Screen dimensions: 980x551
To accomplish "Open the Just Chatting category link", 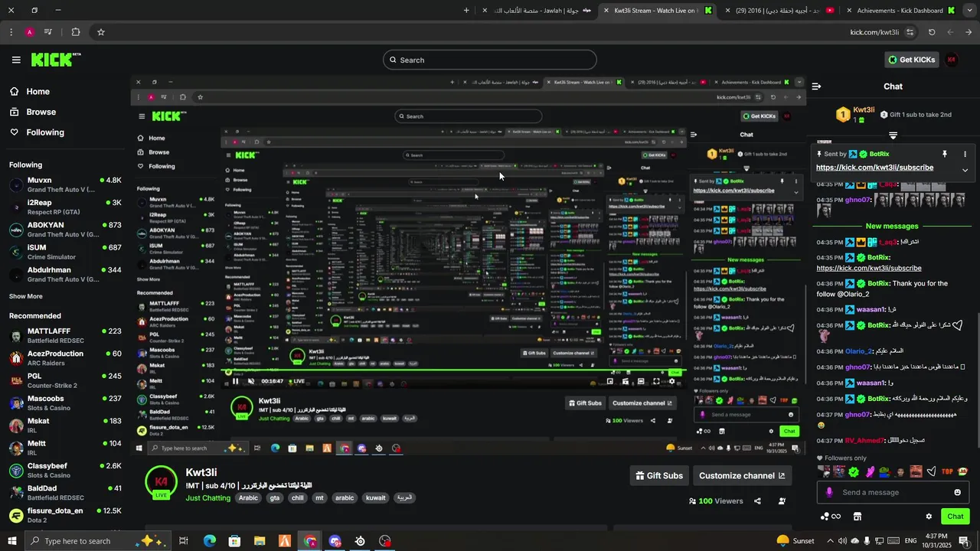I will point(207,498).
